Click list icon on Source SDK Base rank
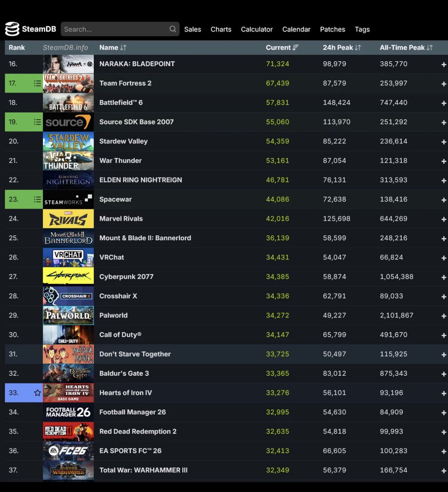 pos(37,122)
